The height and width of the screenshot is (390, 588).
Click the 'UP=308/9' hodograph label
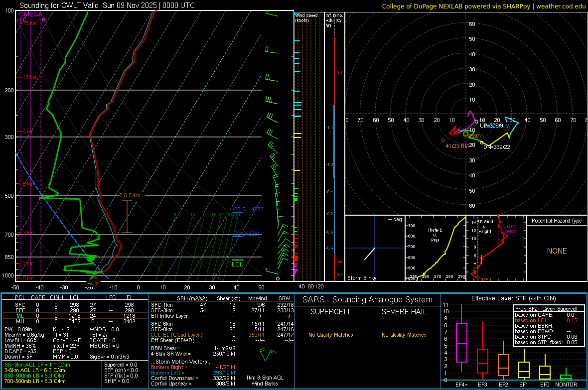tap(491, 126)
